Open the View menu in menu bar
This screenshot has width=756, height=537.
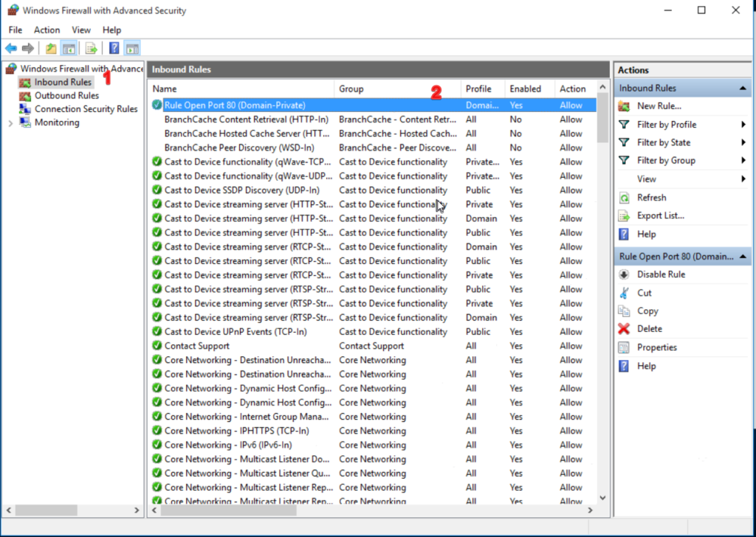tap(81, 30)
